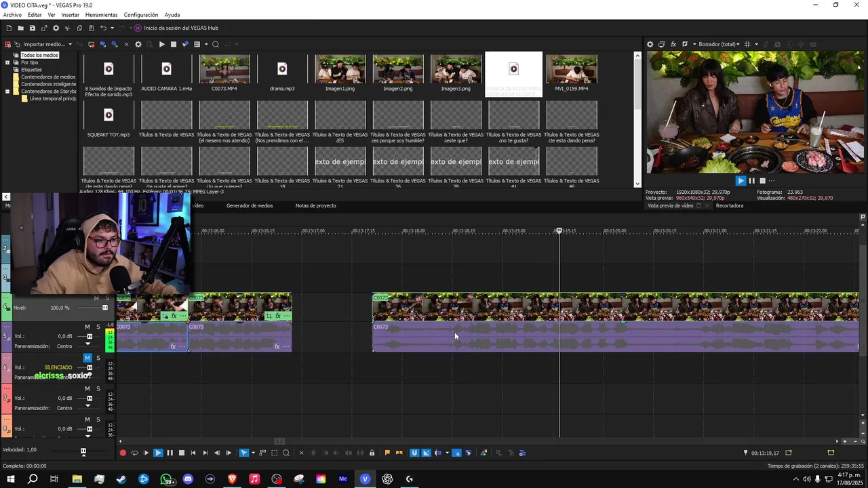Open preview properties gear in Video Preview

pyautogui.click(x=650, y=44)
